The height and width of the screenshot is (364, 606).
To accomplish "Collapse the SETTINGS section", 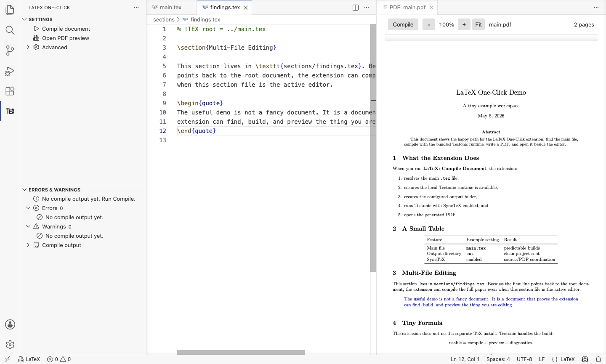I will tap(24, 19).
